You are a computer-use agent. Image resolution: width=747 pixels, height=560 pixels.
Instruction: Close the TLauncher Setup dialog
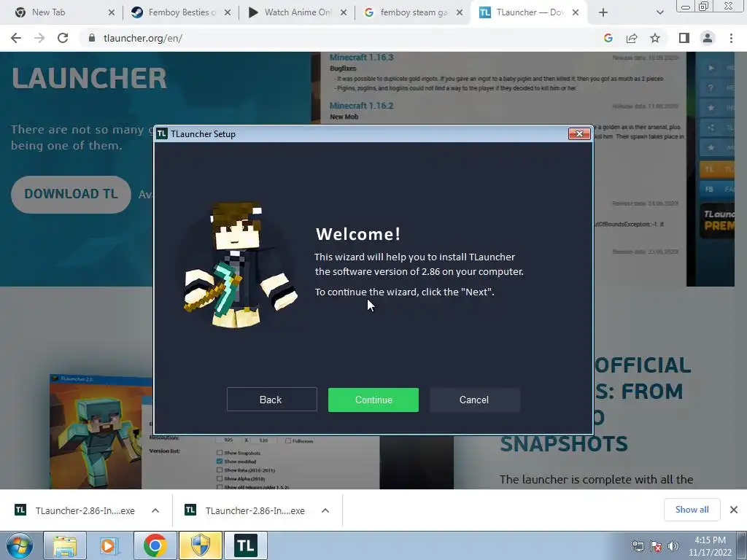pyautogui.click(x=579, y=134)
